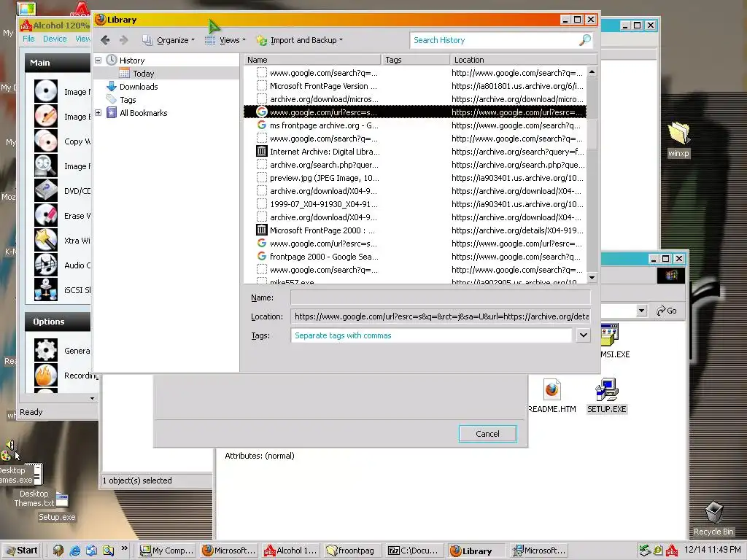Image resolution: width=747 pixels, height=560 pixels.
Task: Select 'Internet Archive: Digital Libra...' entry
Action: click(414, 152)
